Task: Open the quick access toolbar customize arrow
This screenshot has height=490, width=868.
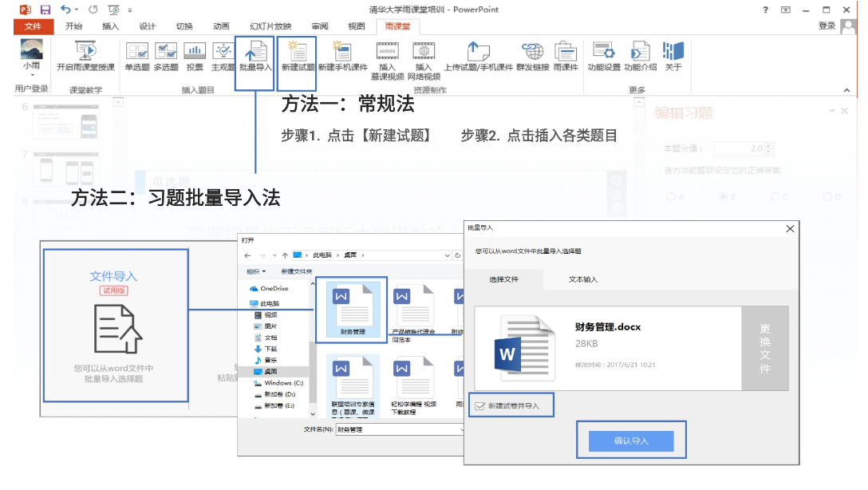Action: (130, 10)
